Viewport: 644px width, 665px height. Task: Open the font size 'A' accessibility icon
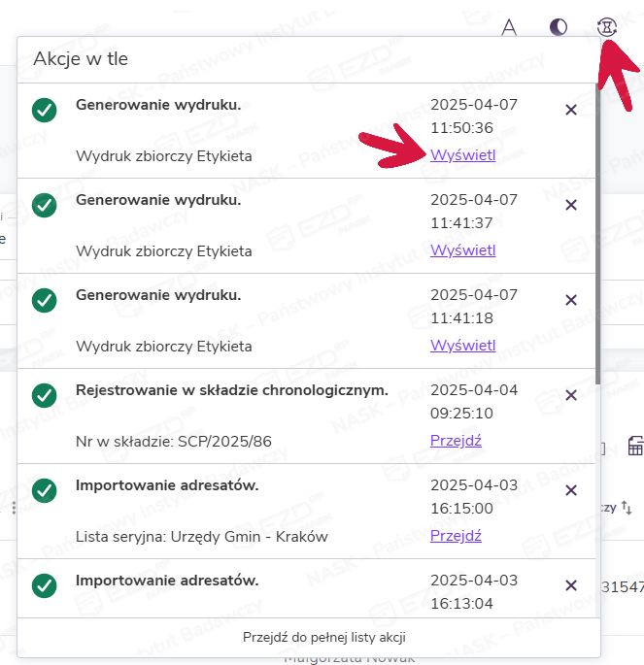tap(508, 27)
